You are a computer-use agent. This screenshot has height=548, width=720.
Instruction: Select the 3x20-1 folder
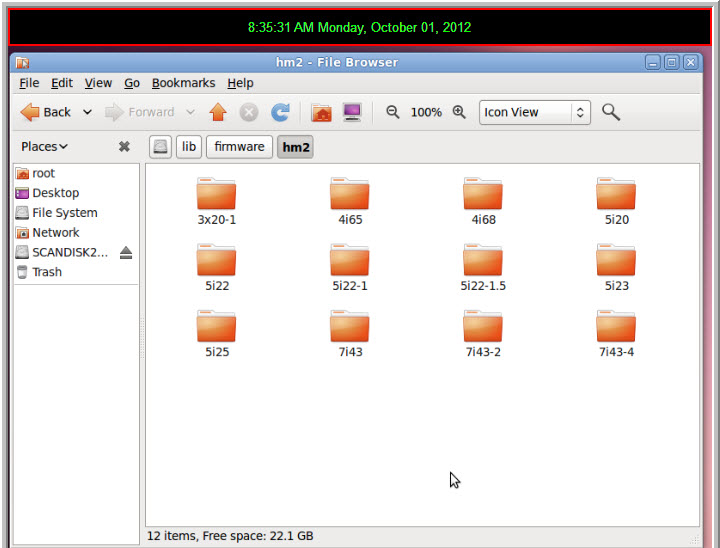(x=216, y=201)
